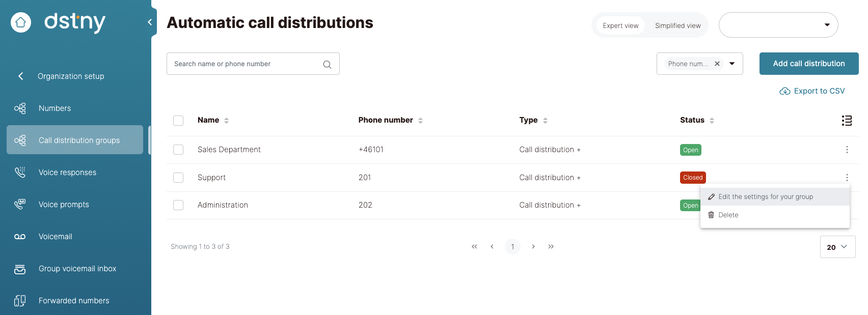The image size is (868, 315).
Task: Collapse the sidebar with the arrow handle
Action: [x=150, y=22]
